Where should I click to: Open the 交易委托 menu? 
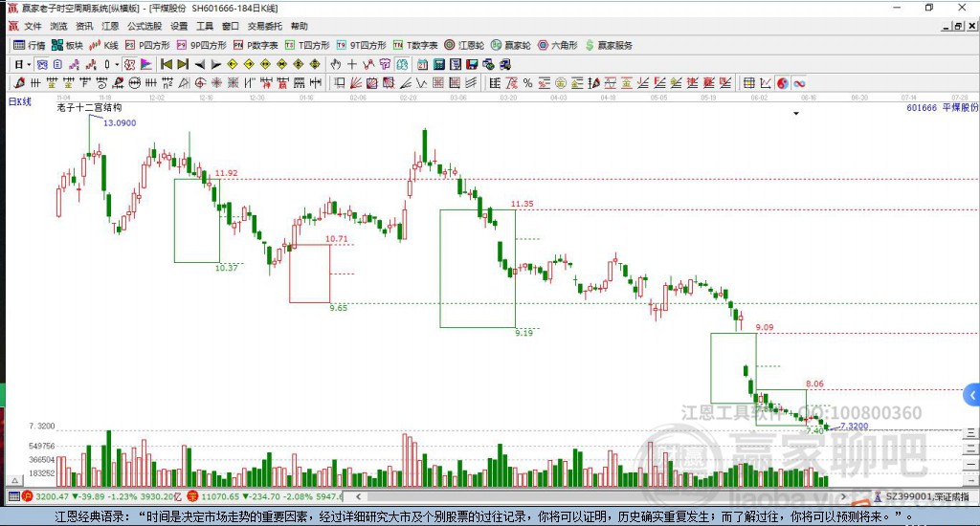coord(265,26)
